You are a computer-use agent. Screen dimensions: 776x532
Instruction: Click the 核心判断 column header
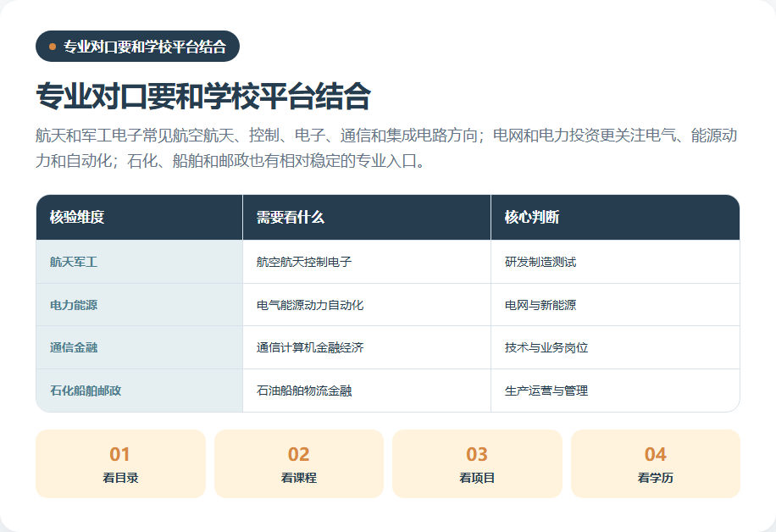coord(615,217)
